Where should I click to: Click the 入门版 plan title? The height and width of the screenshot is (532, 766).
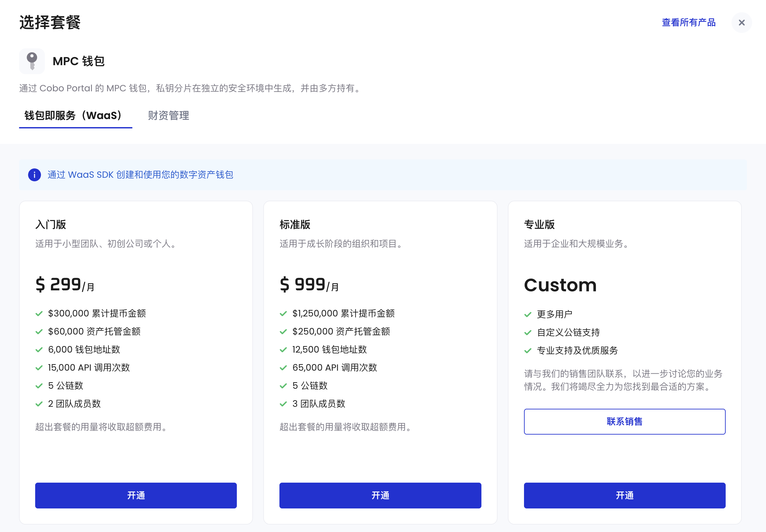pyautogui.click(x=51, y=224)
